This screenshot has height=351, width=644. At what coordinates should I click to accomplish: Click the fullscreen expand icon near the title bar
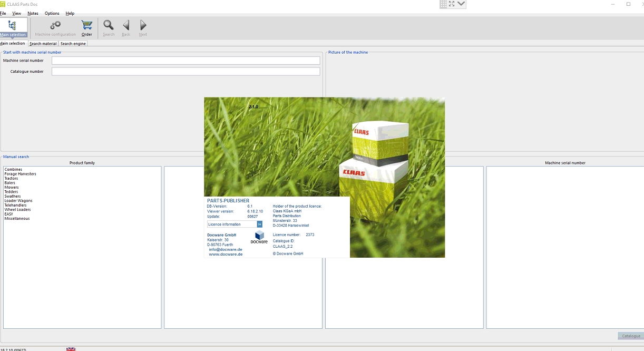pyautogui.click(x=451, y=4)
